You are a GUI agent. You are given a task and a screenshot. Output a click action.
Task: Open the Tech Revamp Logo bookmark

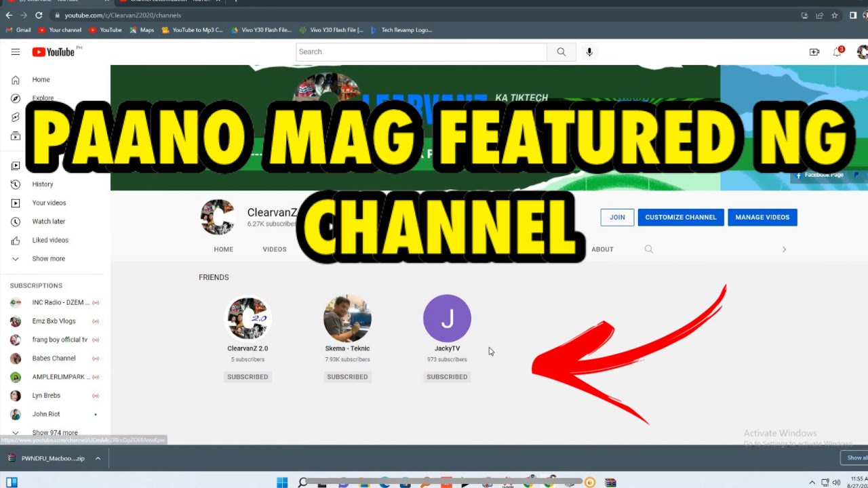401,30
